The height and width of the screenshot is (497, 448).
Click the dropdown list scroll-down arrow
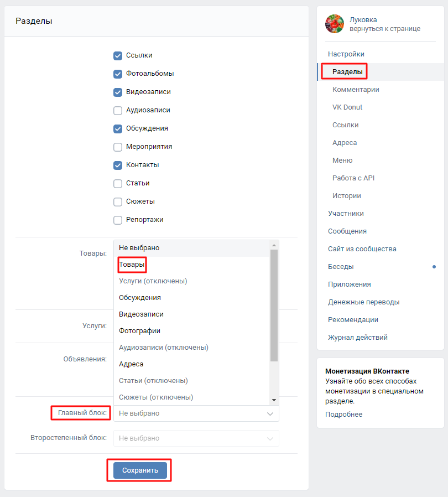click(273, 400)
